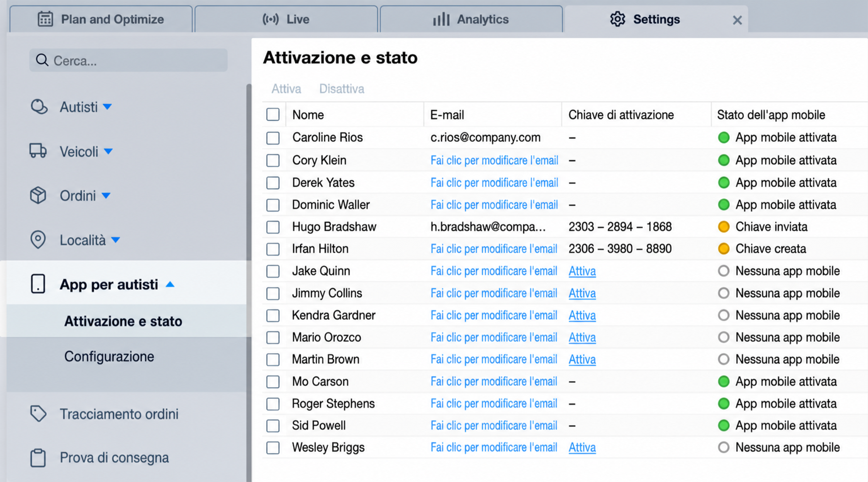Viewport: 868px width, 482px height.
Task: Check the box next to Jake Quinn
Action: click(273, 271)
